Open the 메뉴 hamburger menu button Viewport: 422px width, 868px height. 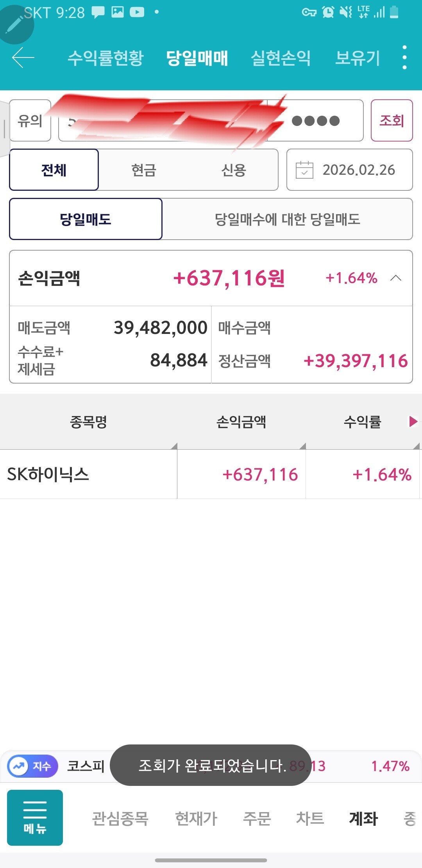pyautogui.click(x=35, y=818)
